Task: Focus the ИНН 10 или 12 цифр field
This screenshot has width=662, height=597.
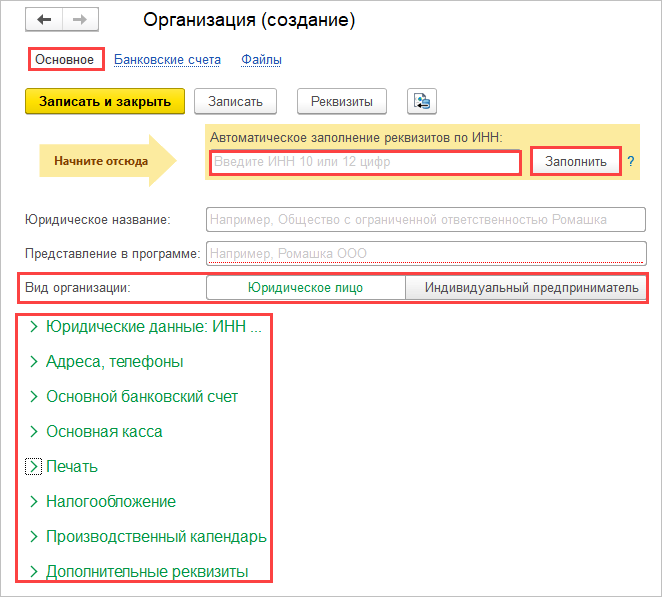Action: [365, 162]
